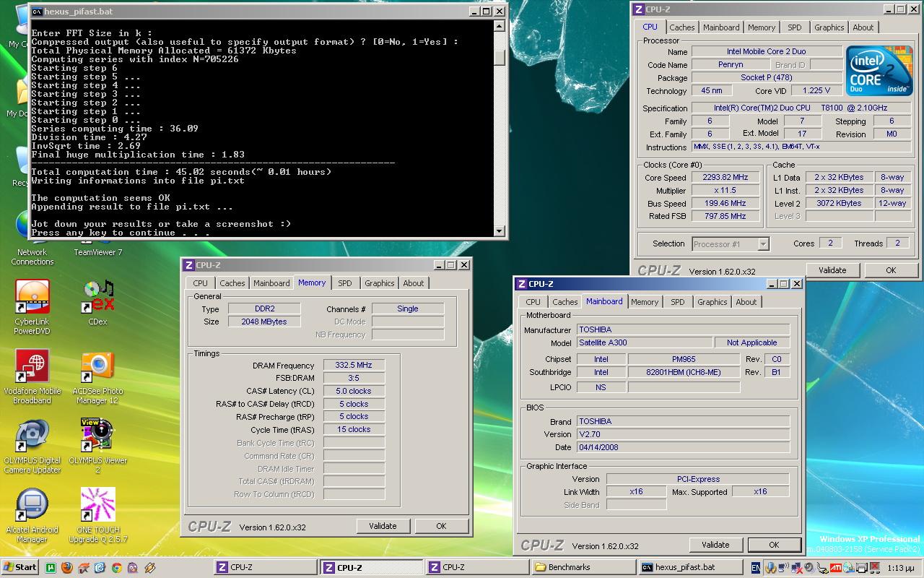This screenshot has width=924, height=578.
Task: Launch Google Chrome from the quick launch bar
Action: [x=117, y=568]
